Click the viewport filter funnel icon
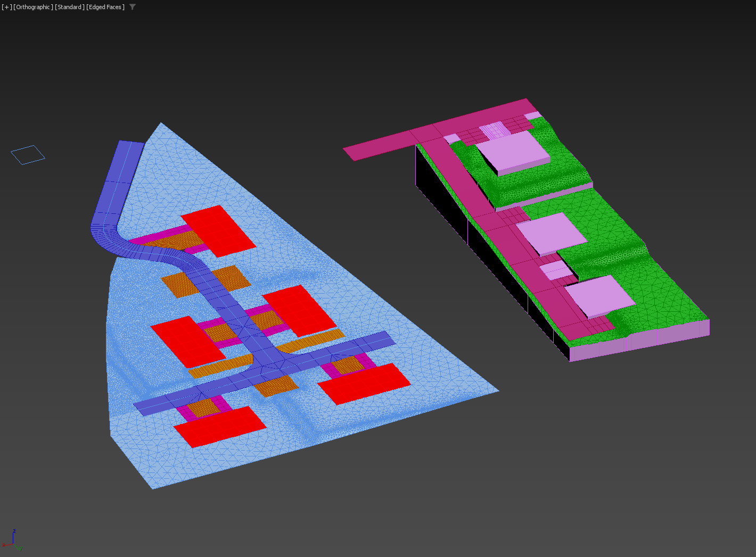This screenshot has height=557, width=756. [x=133, y=7]
